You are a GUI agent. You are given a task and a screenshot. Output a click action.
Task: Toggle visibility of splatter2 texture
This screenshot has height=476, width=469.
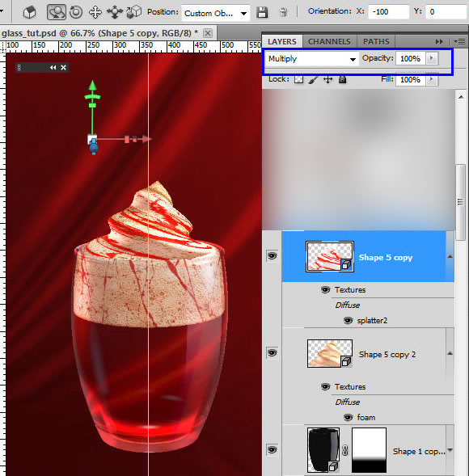coord(348,321)
